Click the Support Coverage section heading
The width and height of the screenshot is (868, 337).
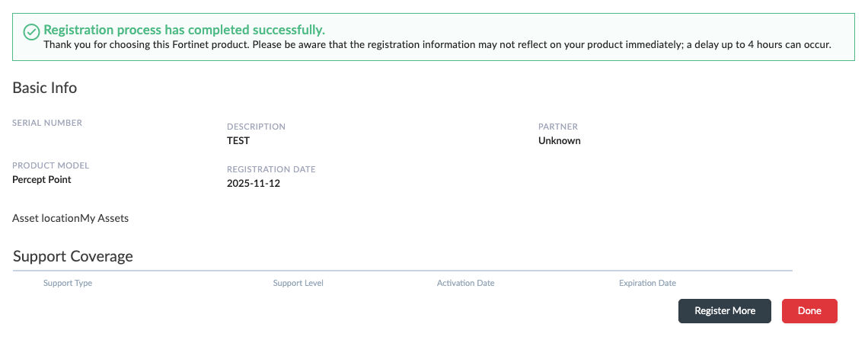[73, 257]
